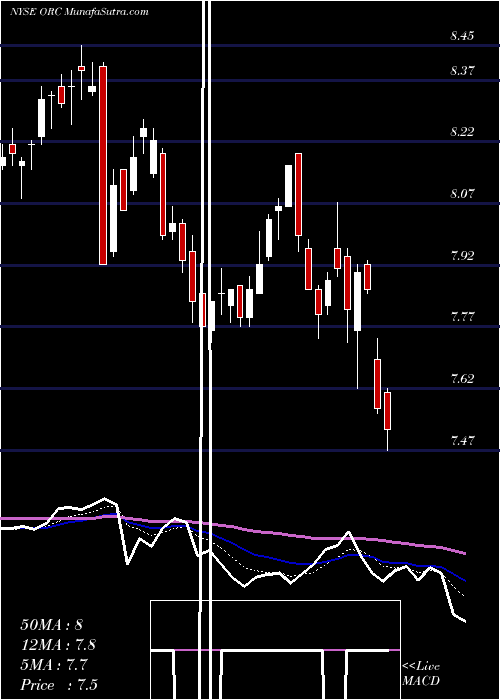Click the 8.07 price axis label

(462, 193)
